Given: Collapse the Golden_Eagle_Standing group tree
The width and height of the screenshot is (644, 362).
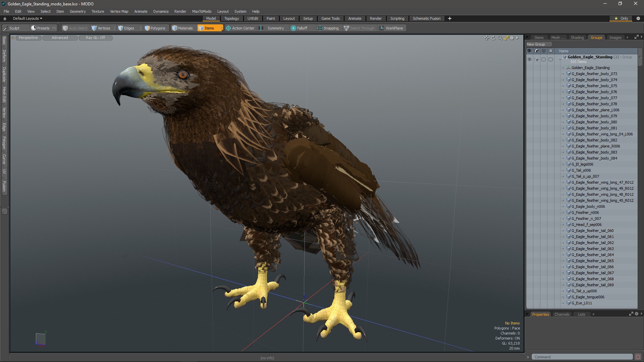Looking at the screenshot, I should click(560, 58).
